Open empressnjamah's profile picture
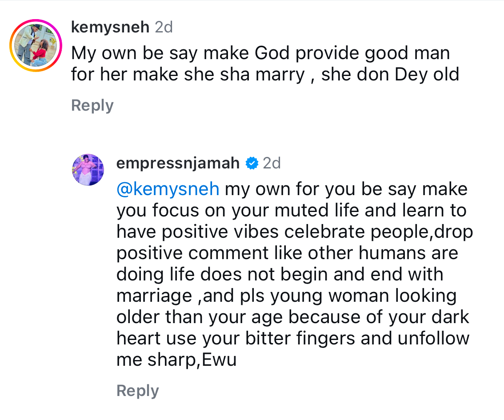 [x=88, y=169]
